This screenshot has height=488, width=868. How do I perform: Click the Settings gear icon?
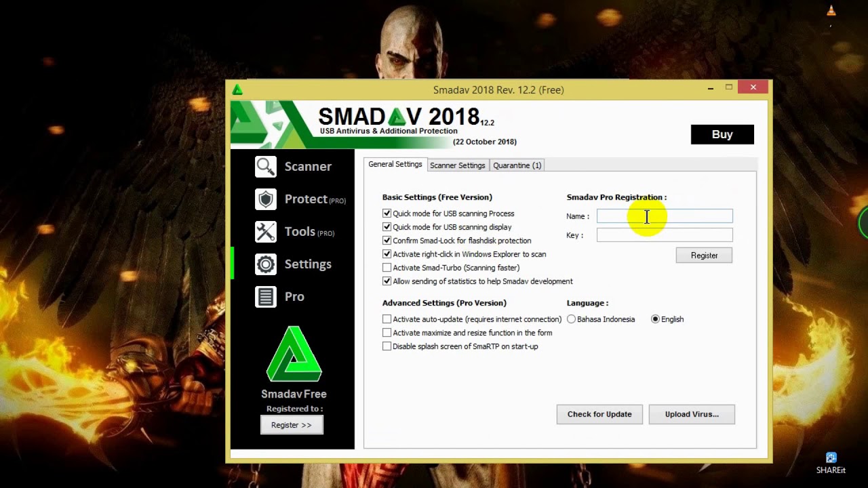(266, 264)
